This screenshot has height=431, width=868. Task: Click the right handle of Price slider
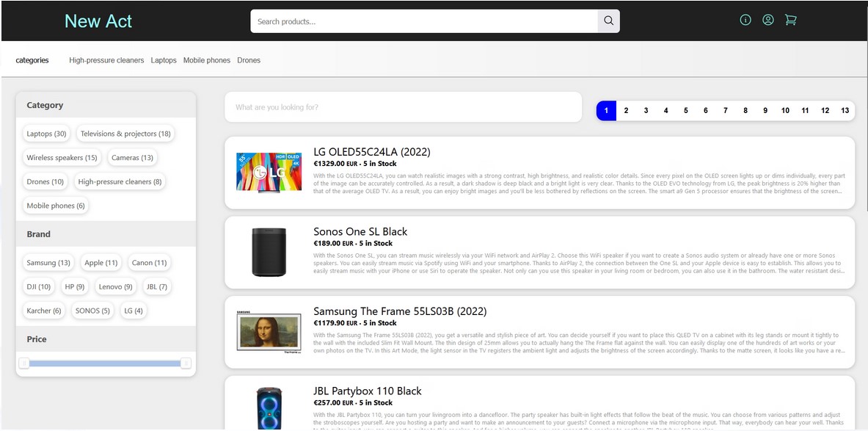(186, 363)
